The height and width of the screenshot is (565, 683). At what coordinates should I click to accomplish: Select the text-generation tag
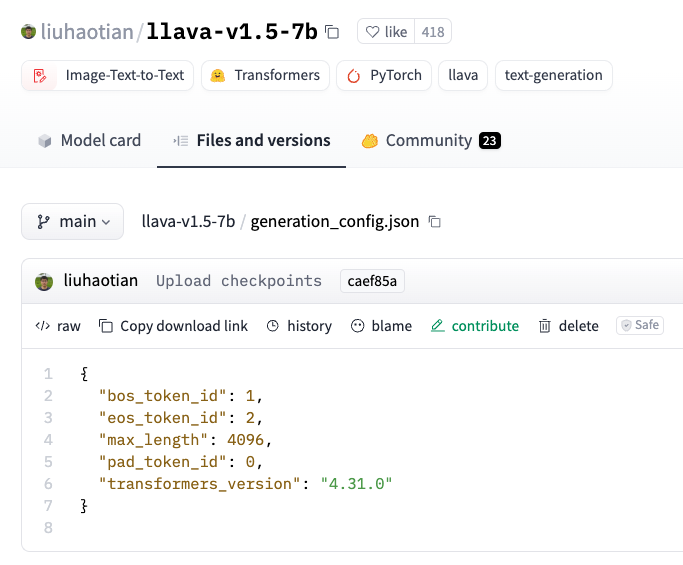coord(554,75)
